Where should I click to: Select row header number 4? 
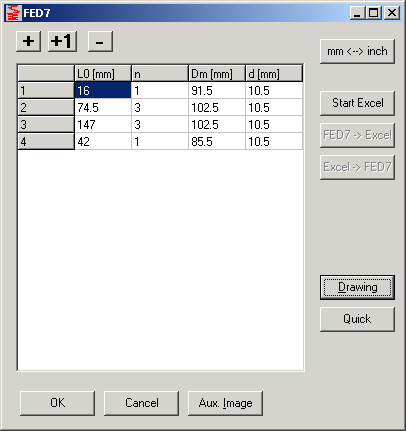pos(46,141)
